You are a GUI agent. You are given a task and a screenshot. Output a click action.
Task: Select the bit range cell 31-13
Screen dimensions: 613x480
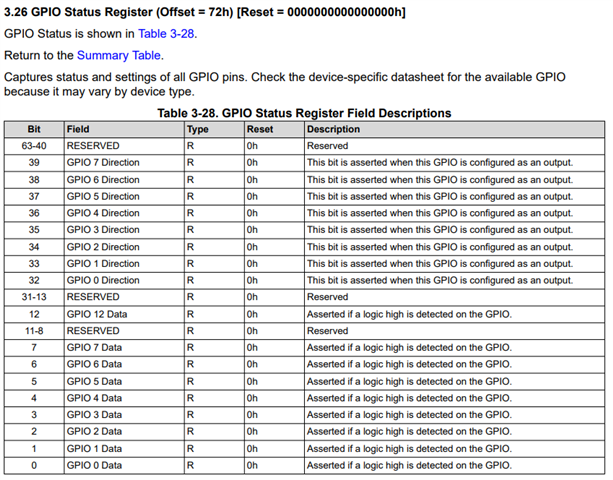click(34, 297)
